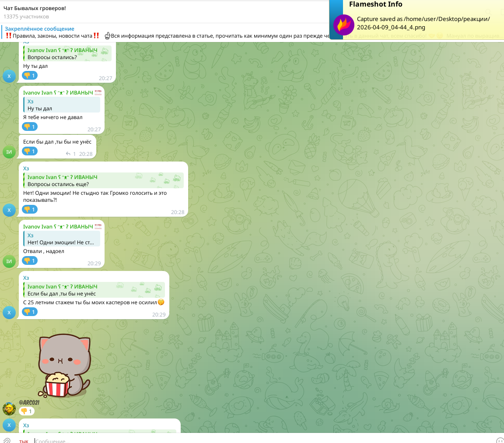Click thumbs-down reaction under 'Ну ты дал'
The width and height of the screenshot is (504, 443).
(x=30, y=75)
